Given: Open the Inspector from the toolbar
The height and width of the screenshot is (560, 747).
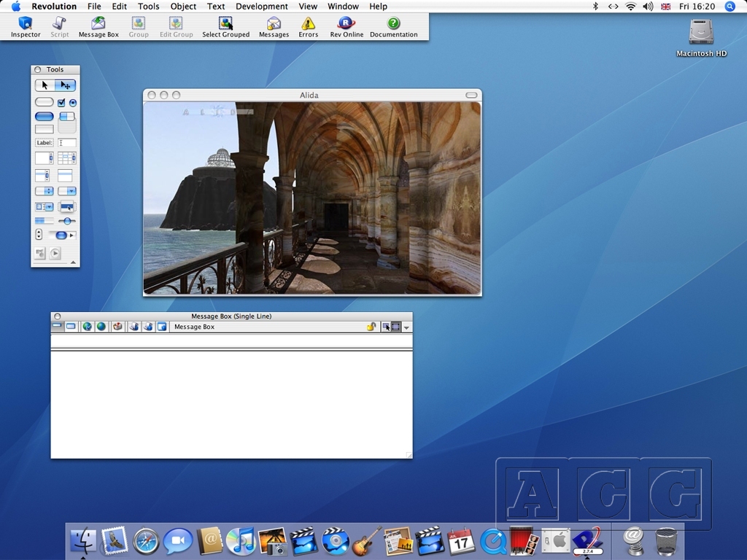Looking at the screenshot, I should (26, 27).
